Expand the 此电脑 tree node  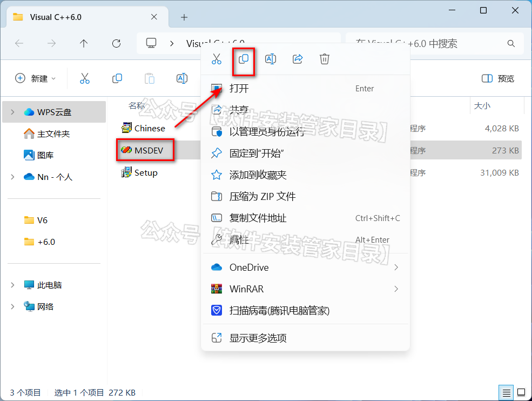tap(12, 285)
